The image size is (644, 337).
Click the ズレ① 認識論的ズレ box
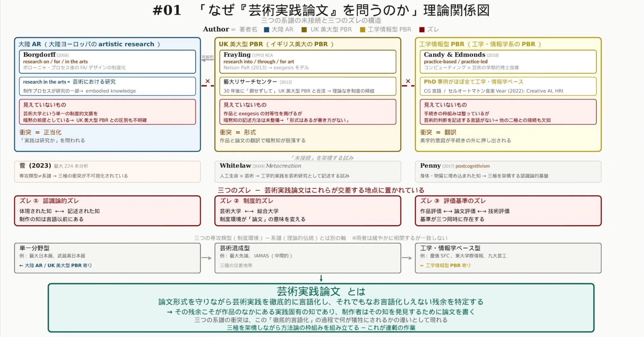click(107, 211)
